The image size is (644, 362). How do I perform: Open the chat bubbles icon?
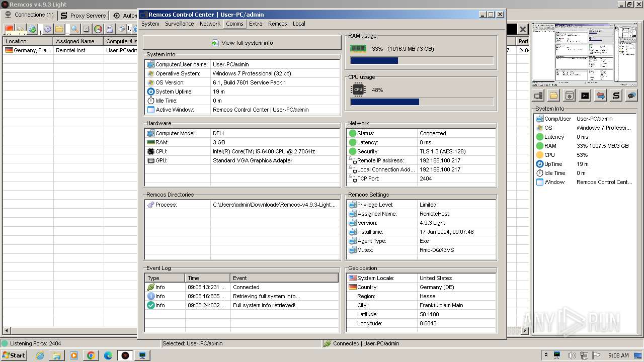[x=631, y=96]
